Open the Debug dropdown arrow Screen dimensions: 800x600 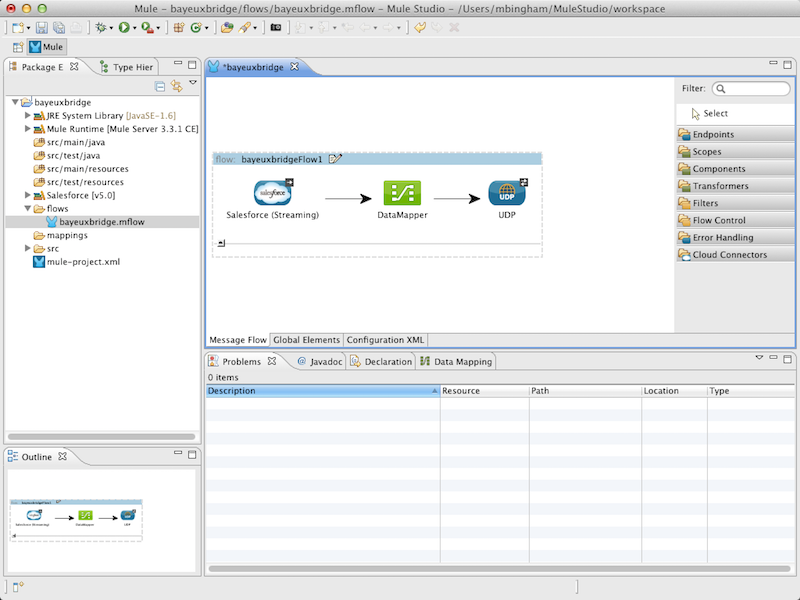(111, 28)
